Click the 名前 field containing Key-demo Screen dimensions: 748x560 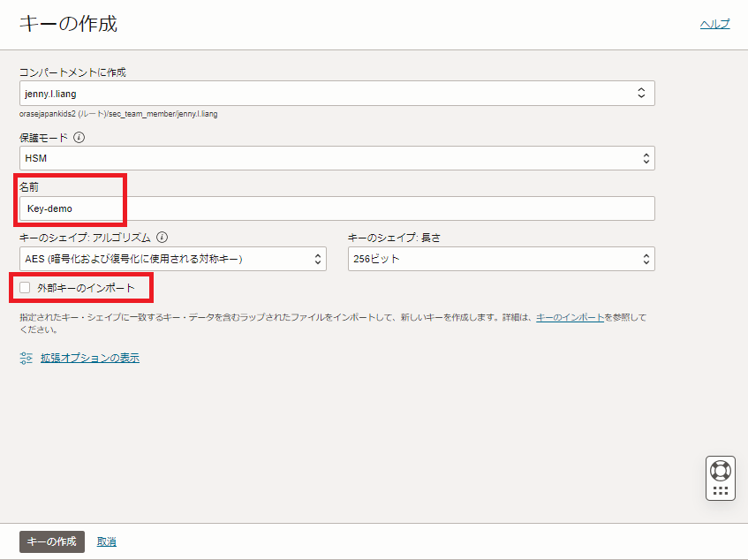(x=336, y=208)
